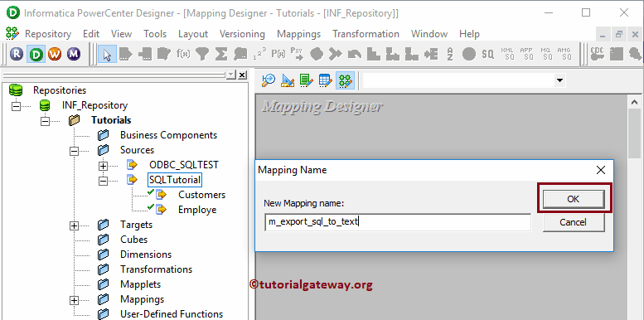Collapse the Sources node

tap(74, 151)
